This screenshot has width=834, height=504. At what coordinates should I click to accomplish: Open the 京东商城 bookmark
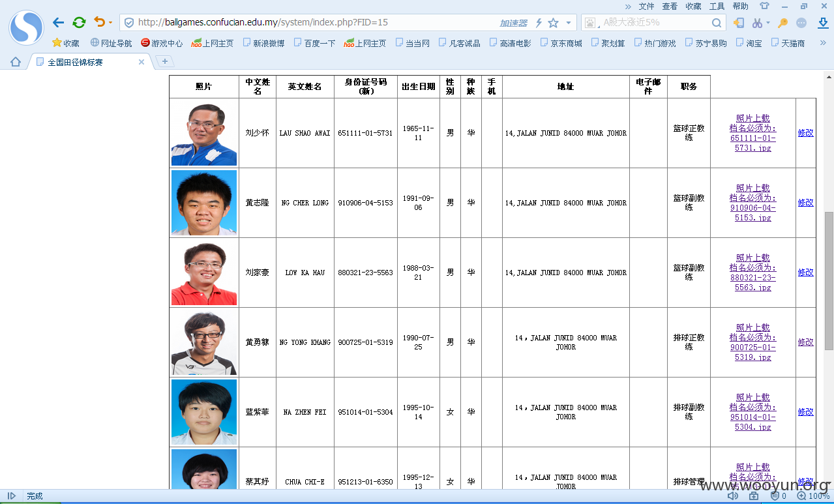point(561,43)
